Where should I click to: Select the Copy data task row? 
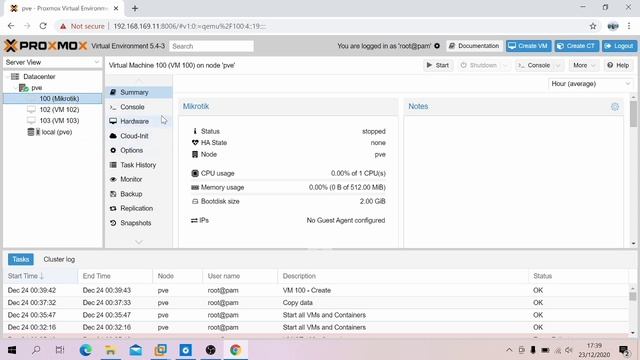(x=316, y=302)
